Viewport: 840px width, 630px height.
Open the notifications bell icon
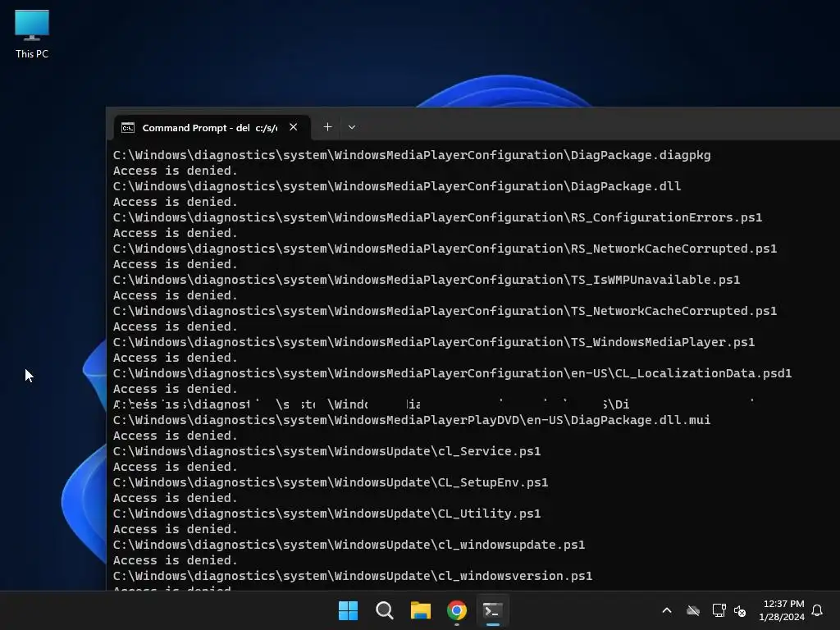pos(818,610)
